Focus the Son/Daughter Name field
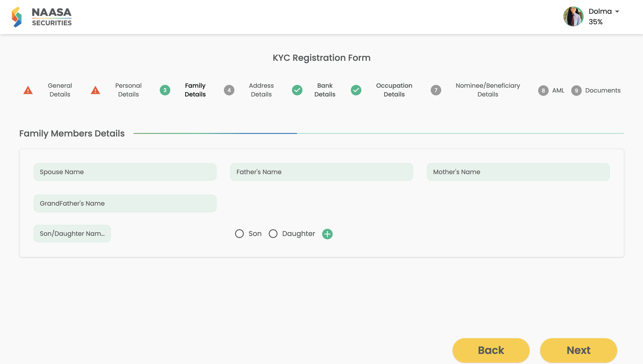This screenshot has width=643, height=364. click(x=72, y=233)
